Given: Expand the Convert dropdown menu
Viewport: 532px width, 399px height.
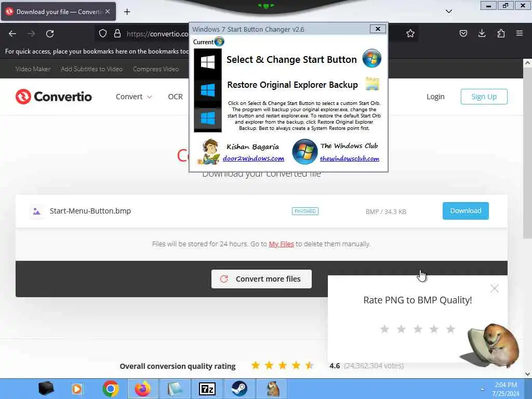Looking at the screenshot, I should (134, 97).
